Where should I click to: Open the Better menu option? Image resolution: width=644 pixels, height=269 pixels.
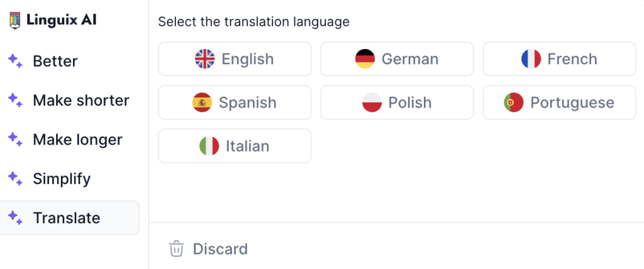click(69, 61)
